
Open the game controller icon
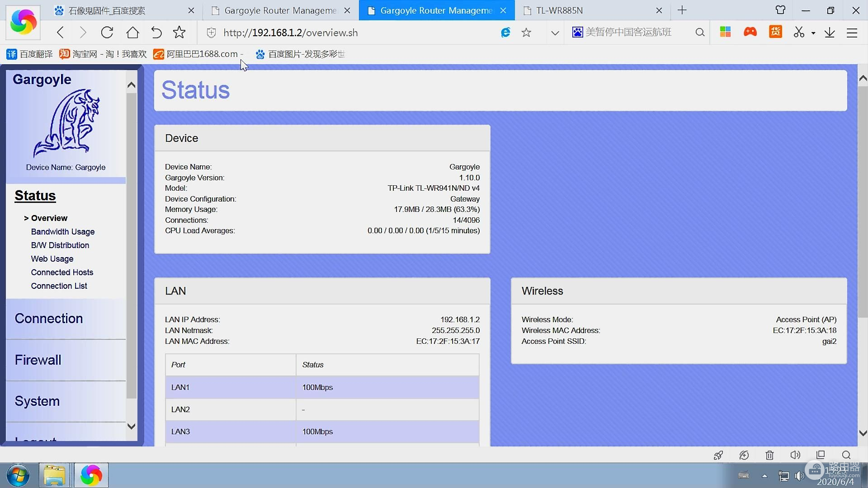click(x=750, y=32)
